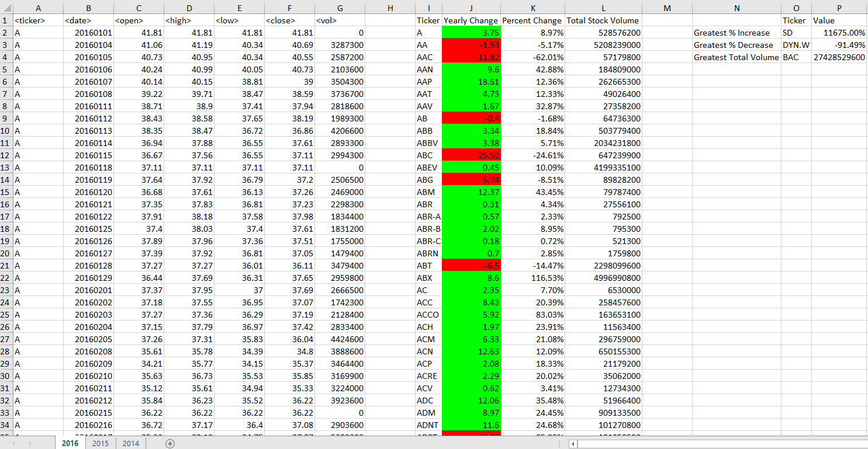Select the SD ticker cell

[x=796, y=33]
